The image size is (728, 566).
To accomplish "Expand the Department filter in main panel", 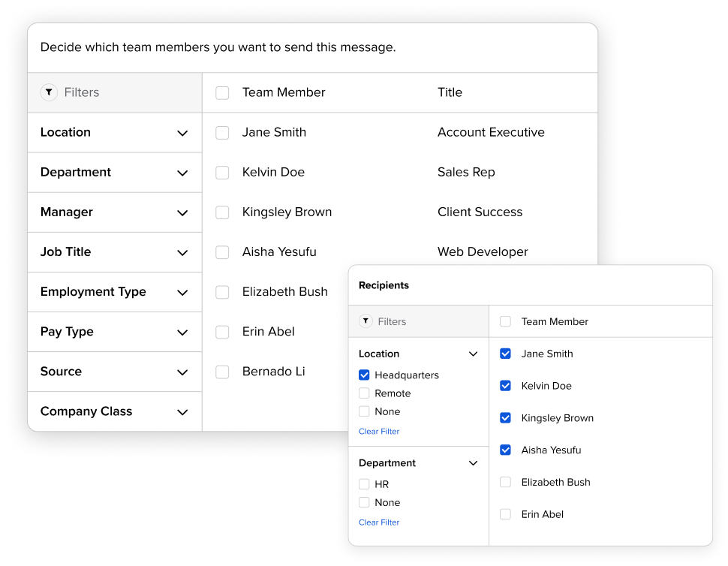I will (x=182, y=173).
